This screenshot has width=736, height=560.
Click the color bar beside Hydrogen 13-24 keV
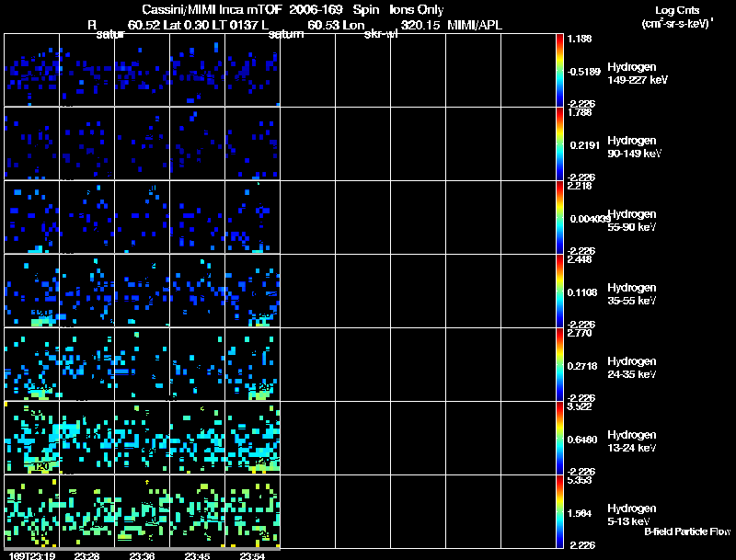coord(560,439)
